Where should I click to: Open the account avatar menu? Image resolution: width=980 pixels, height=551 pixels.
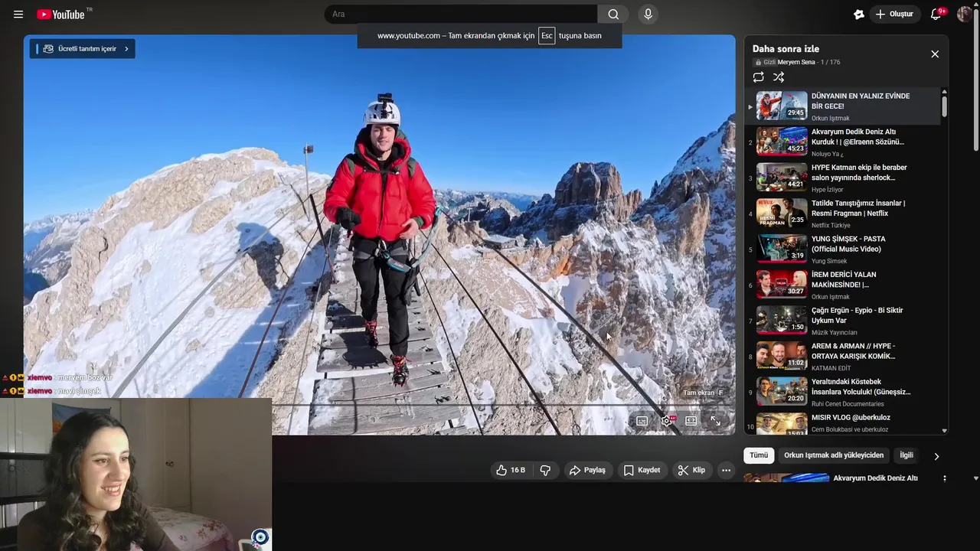pyautogui.click(x=964, y=14)
